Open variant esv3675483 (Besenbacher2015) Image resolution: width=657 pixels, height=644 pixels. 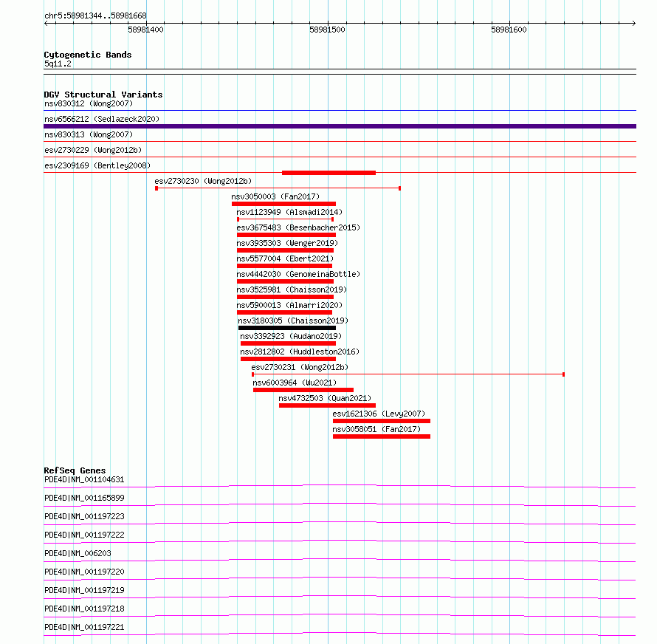pos(298,227)
